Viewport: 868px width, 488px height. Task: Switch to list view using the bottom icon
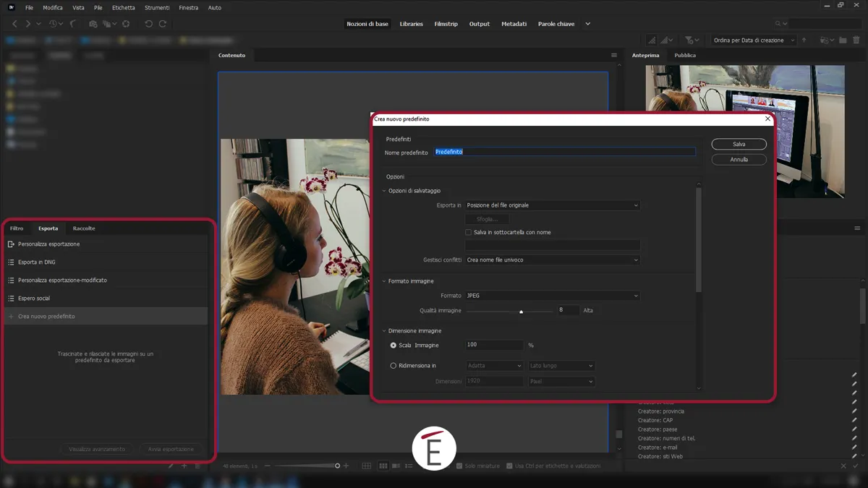409,466
